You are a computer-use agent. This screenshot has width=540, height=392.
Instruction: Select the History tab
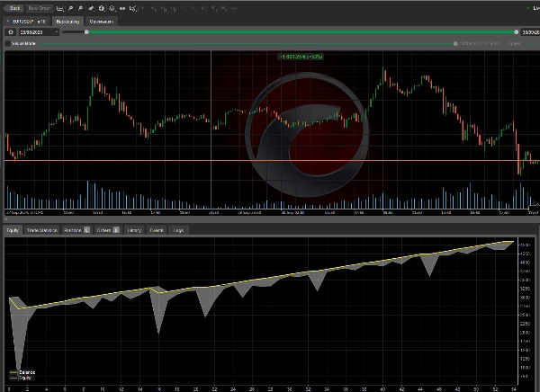coord(134,231)
